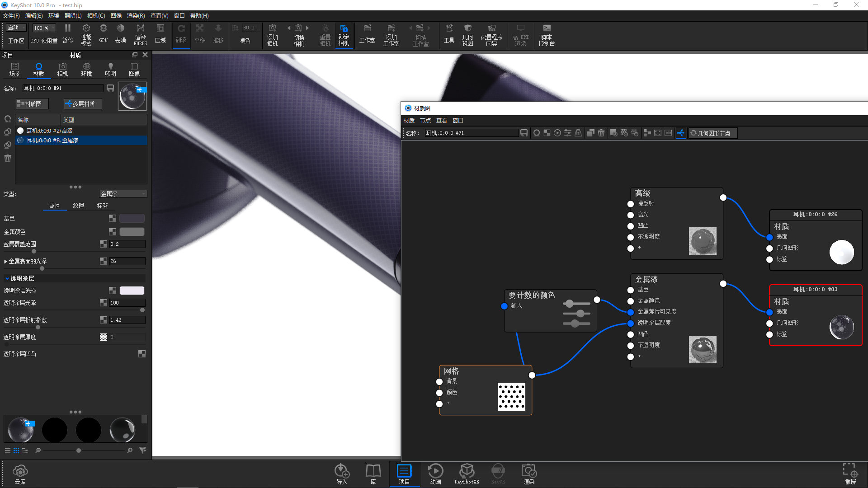Screen dimensions: 868x488
Task: Open the 环境 settings via its globe icon
Action: pos(86,69)
